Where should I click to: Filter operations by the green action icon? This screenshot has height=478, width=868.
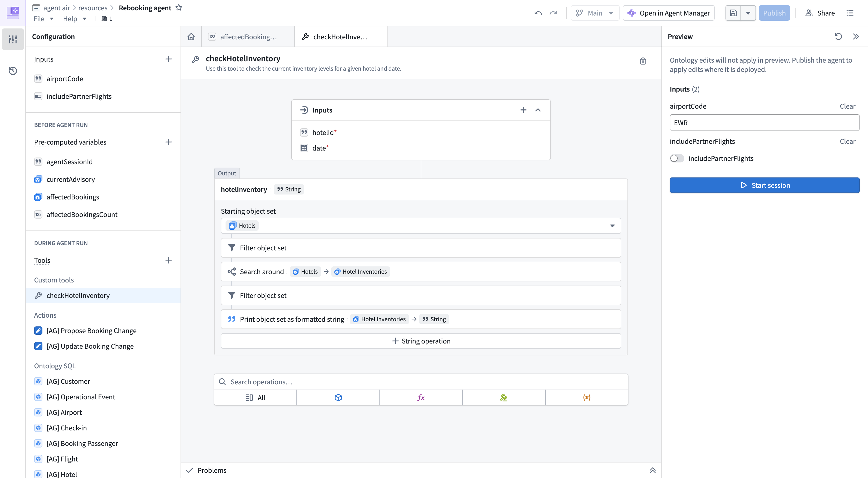coord(504,398)
